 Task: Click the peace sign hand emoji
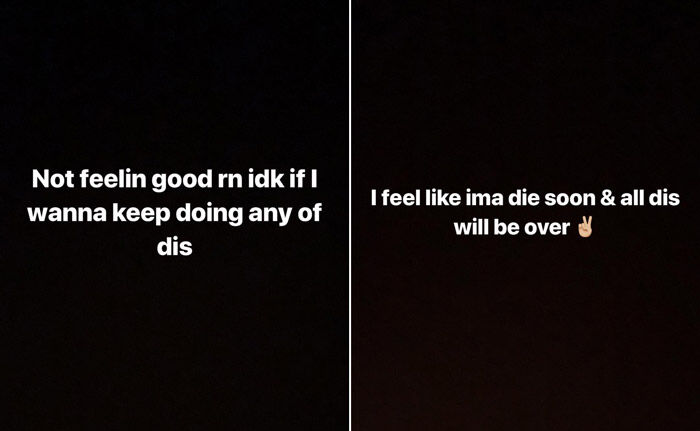pos(585,226)
